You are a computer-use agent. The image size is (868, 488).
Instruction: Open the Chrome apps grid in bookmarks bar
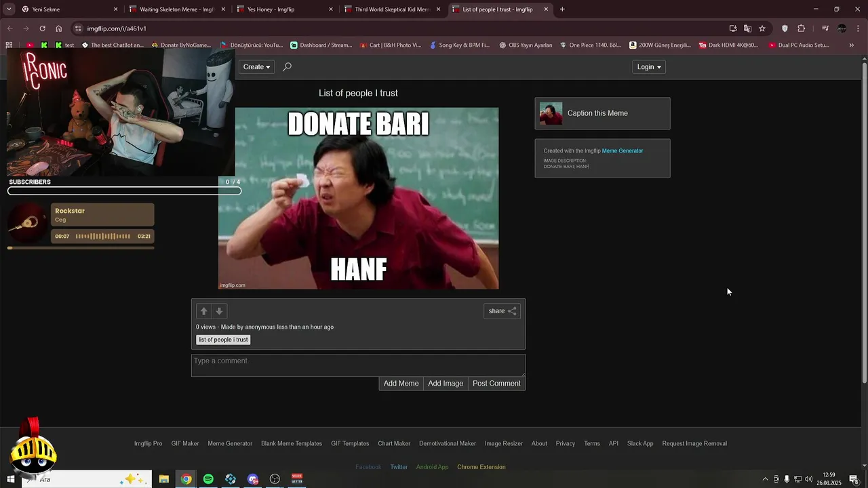pyautogui.click(x=9, y=45)
